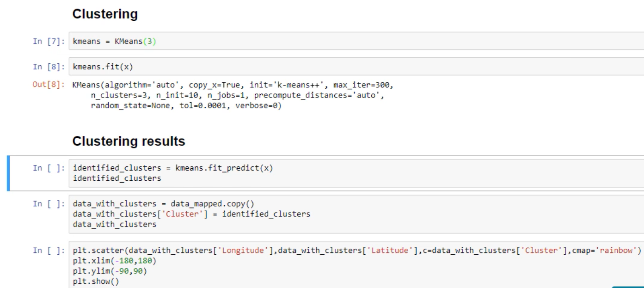Click the teal button at bottom-right corner
644x288 pixels.
coord(628,286)
